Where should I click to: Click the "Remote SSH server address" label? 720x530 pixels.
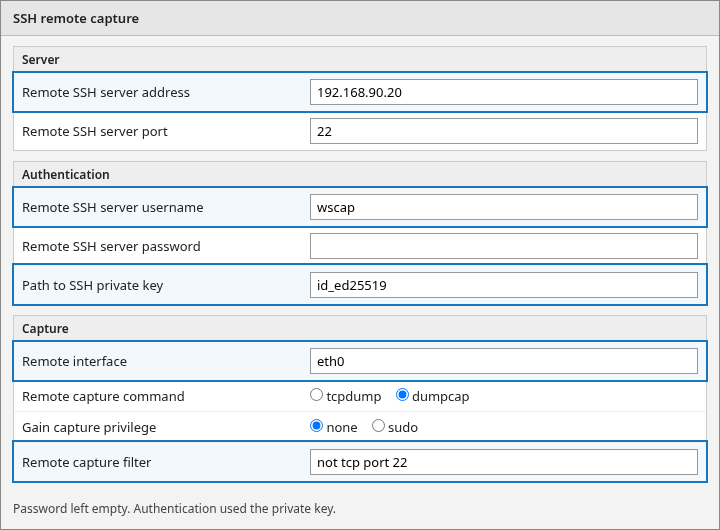point(106,92)
